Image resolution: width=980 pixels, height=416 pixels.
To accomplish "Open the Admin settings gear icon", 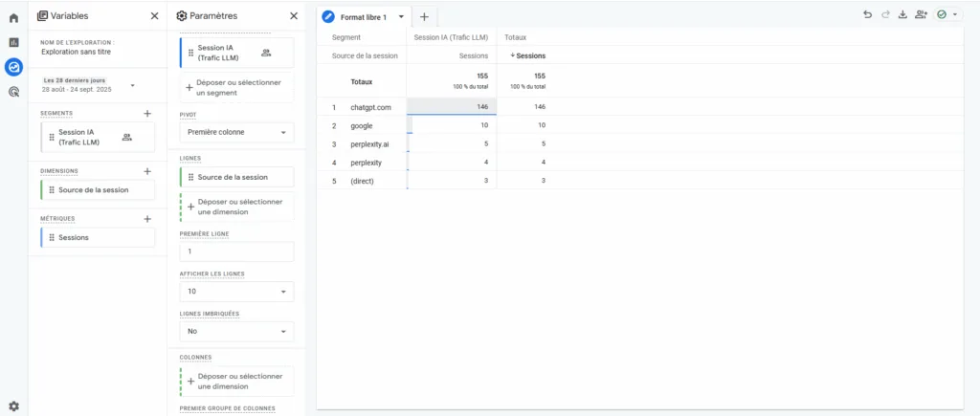I will click(13, 405).
